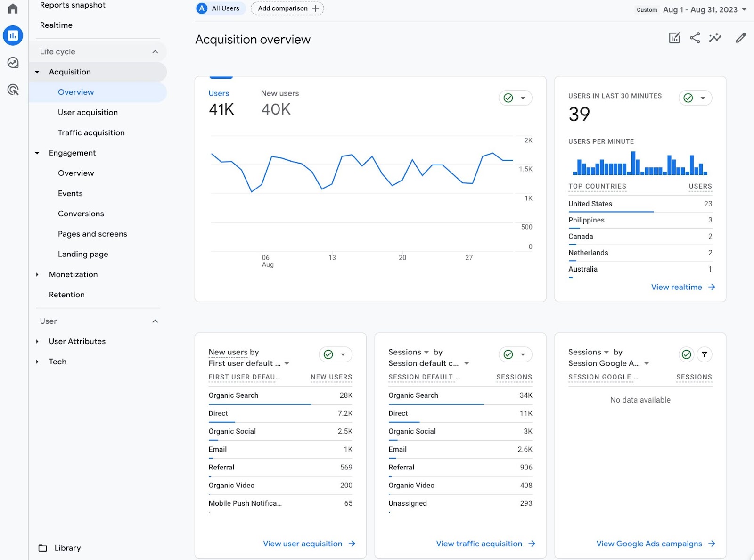Open the Explore icon in left rail
Screen dimensions: 754x560
coord(13,63)
